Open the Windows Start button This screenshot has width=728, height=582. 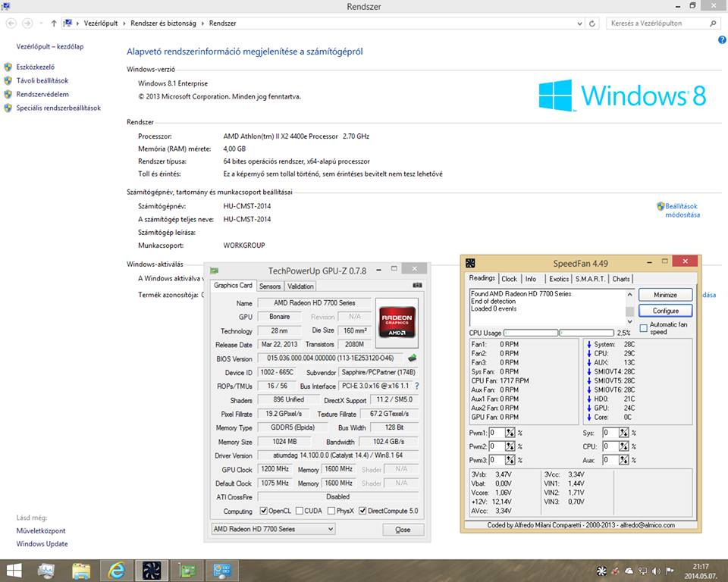(x=14, y=571)
